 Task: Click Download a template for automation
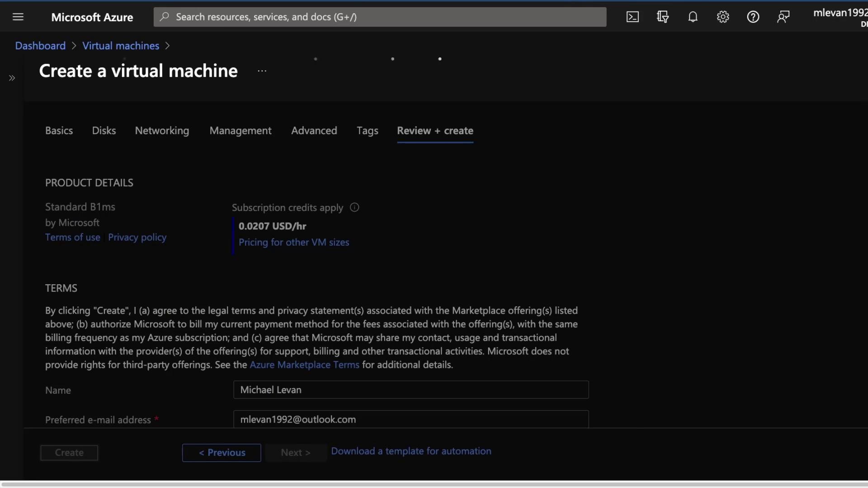[x=411, y=451]
